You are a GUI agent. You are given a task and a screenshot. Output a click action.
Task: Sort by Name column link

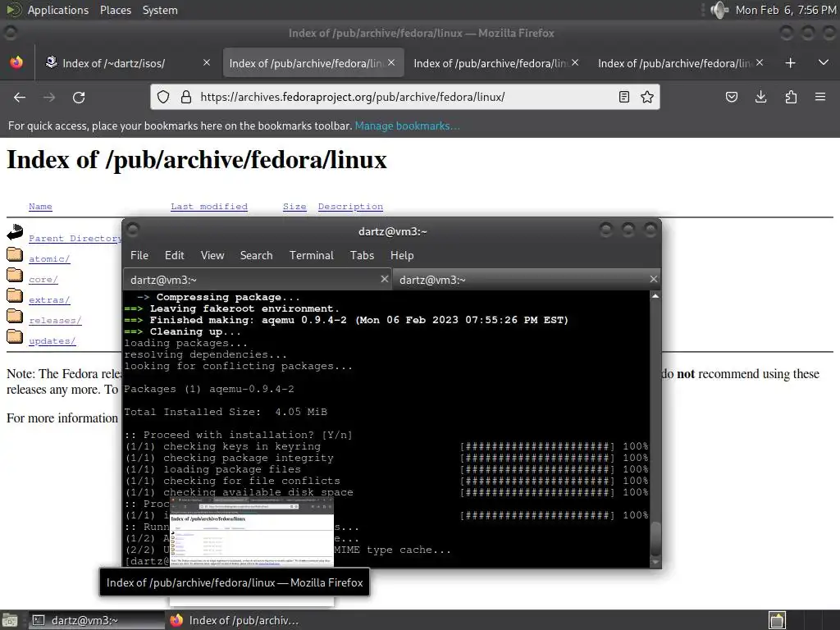40,206
